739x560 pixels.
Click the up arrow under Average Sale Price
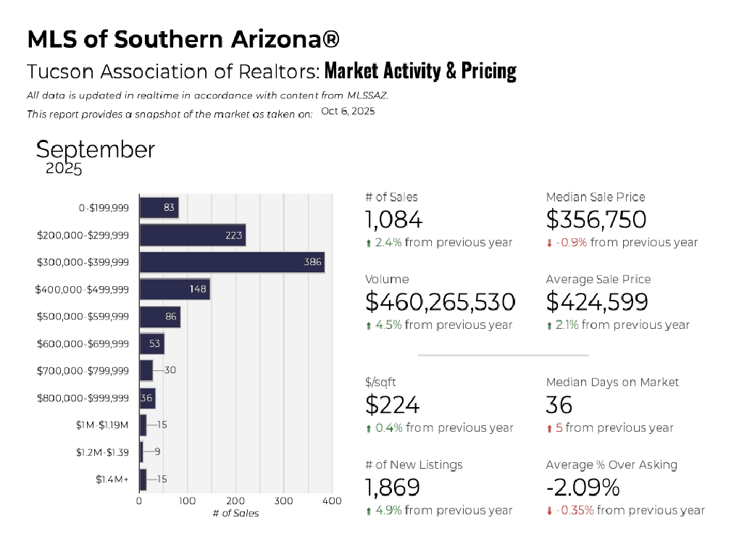tap(549, 326)
